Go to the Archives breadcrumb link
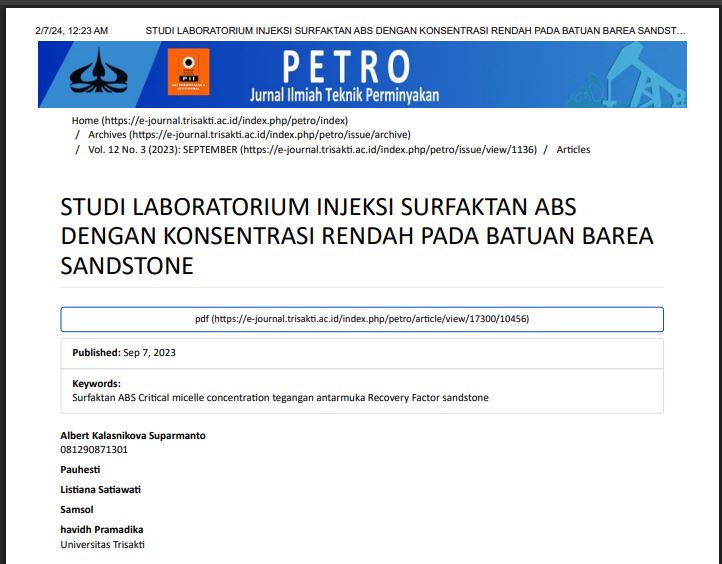This screenshot has width=722, height=564. click(249, 135)
